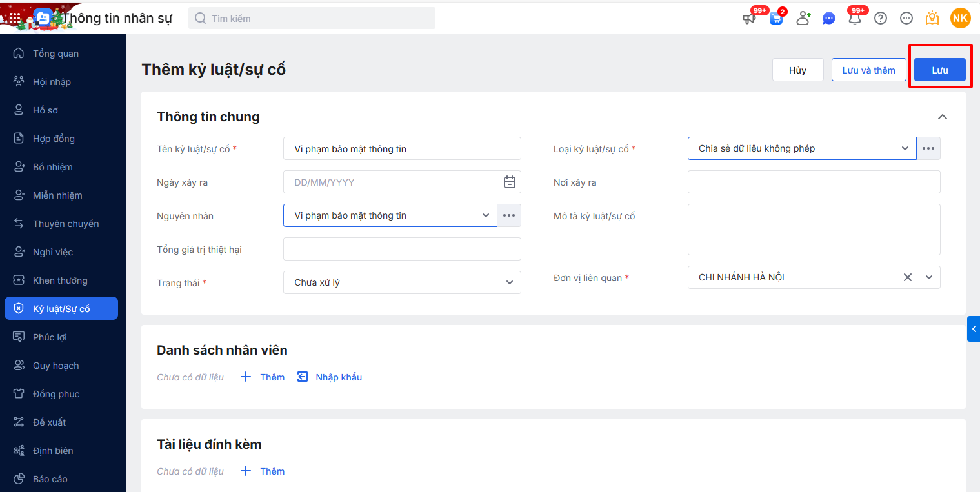Click ellipsis button next to Nguyên nhân
This screenshot has width=980, height=492.
click(x=509, y=215)
